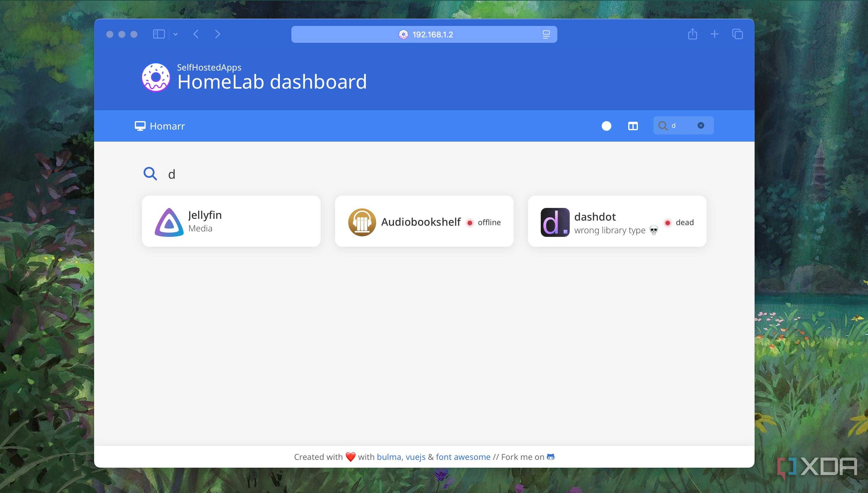Toggle the column layout view icon
868x493 pixels.
click(633, 126)
